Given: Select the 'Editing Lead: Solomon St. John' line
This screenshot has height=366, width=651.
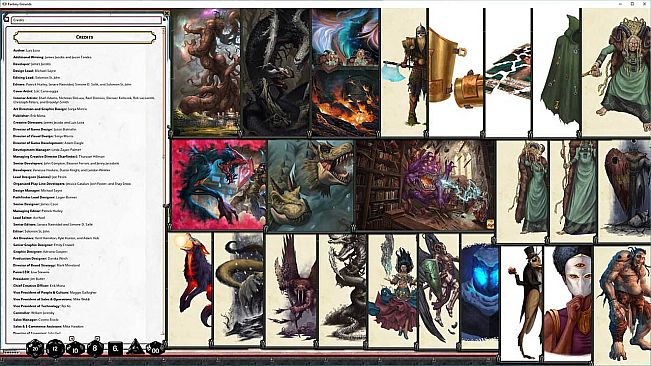Looking at the screenshot, I should click(x=37, y=78).
